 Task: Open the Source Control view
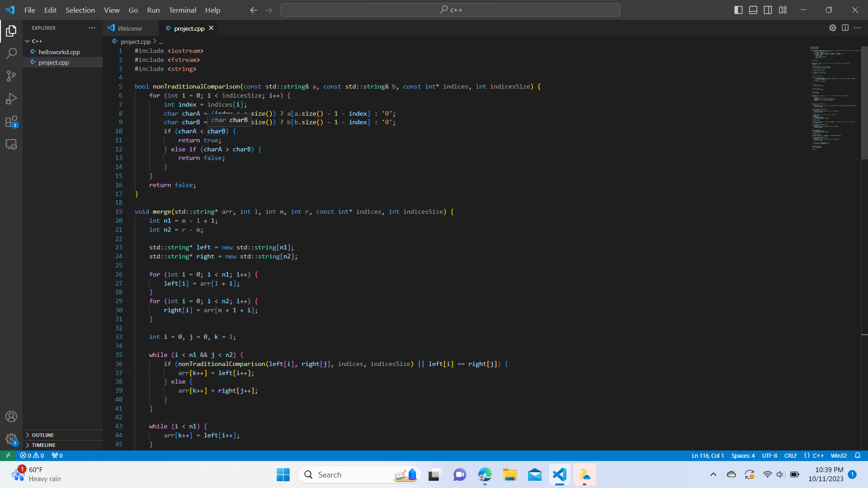pyautogui.click(x=11, y=76)
